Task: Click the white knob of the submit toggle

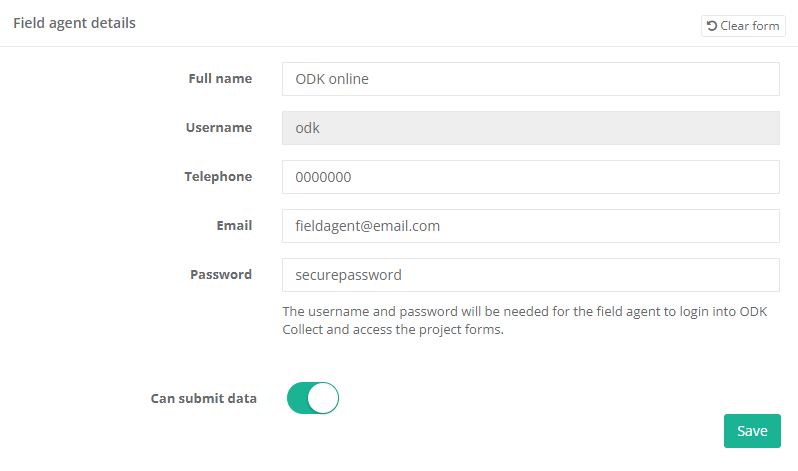Action: coord(323,398)
